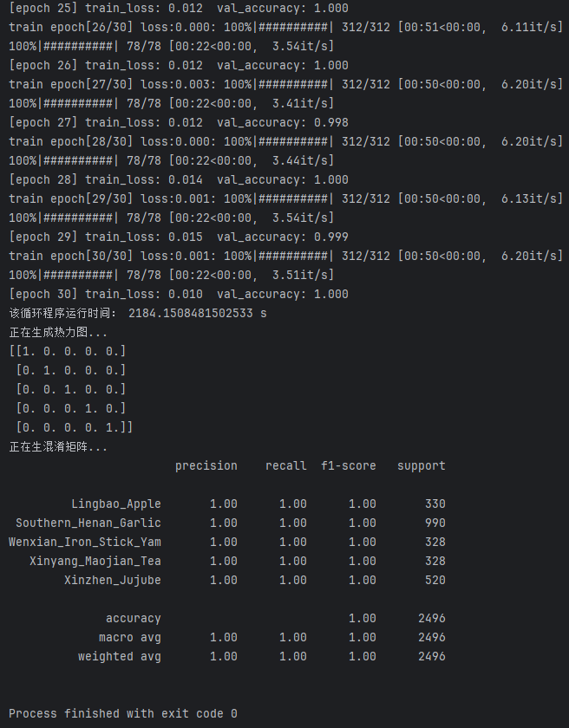Click the Lingbao_Apple row label

point(116,504)
